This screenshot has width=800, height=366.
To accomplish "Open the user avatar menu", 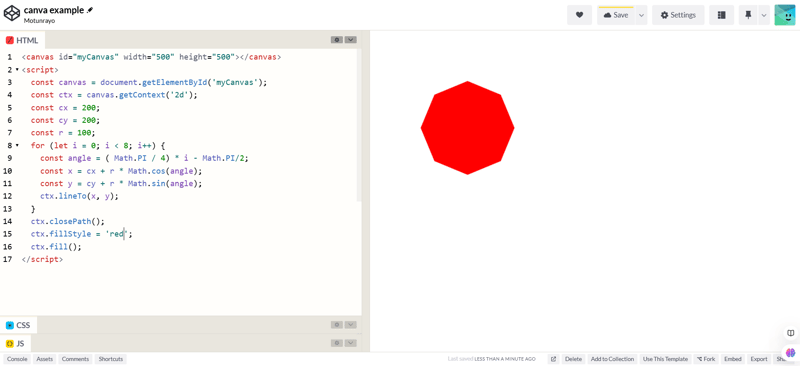I will tap(785, 15).
